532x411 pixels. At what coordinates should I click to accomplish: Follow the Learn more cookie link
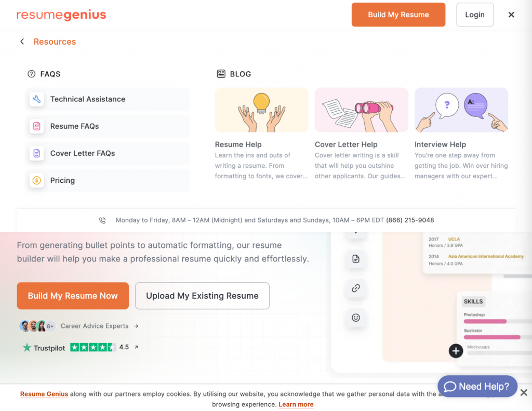[296, 404]
